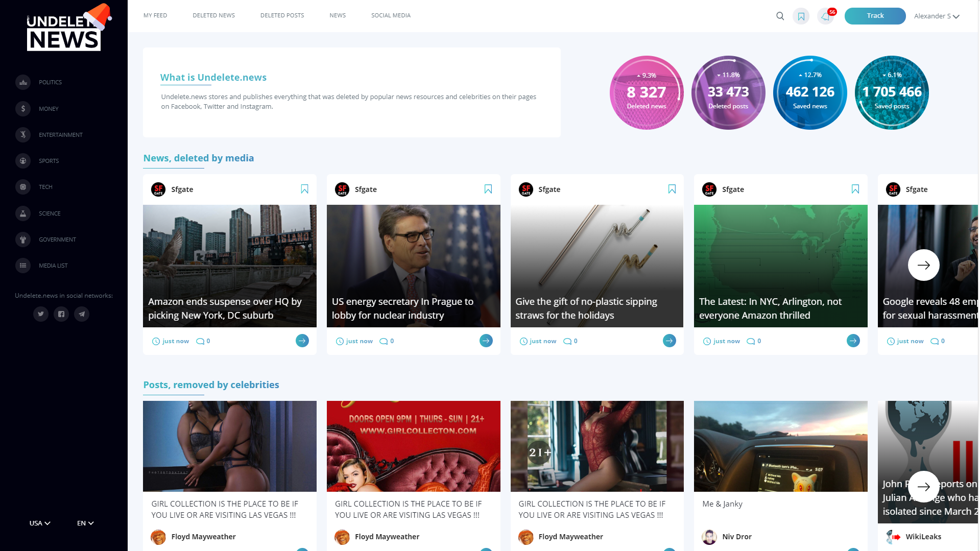Expand the USA country dropdown
The height and width of the screenshot is (551, 980).
[x=40, y=523]
